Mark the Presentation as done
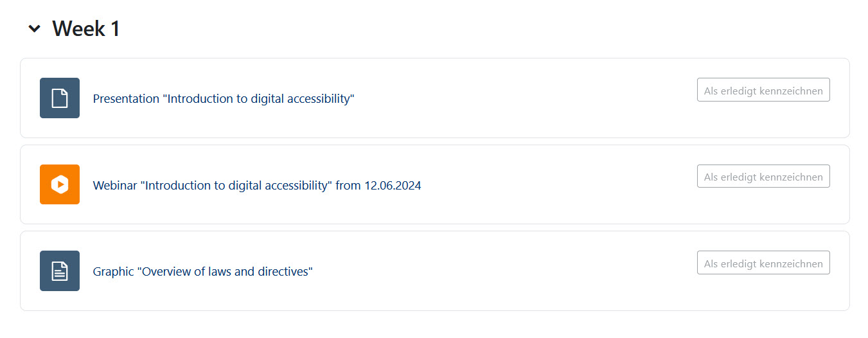Image resolution: width=868 pixels, height=338 pixels. coord(763,90)
